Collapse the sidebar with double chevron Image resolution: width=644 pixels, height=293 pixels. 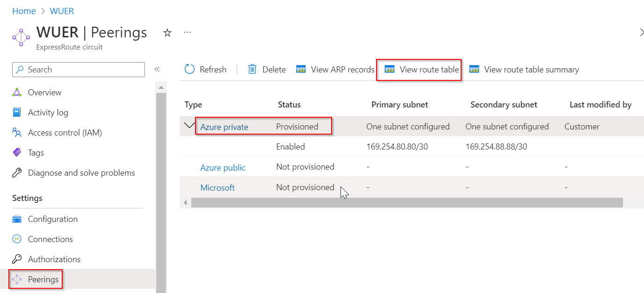click(157, 69)
